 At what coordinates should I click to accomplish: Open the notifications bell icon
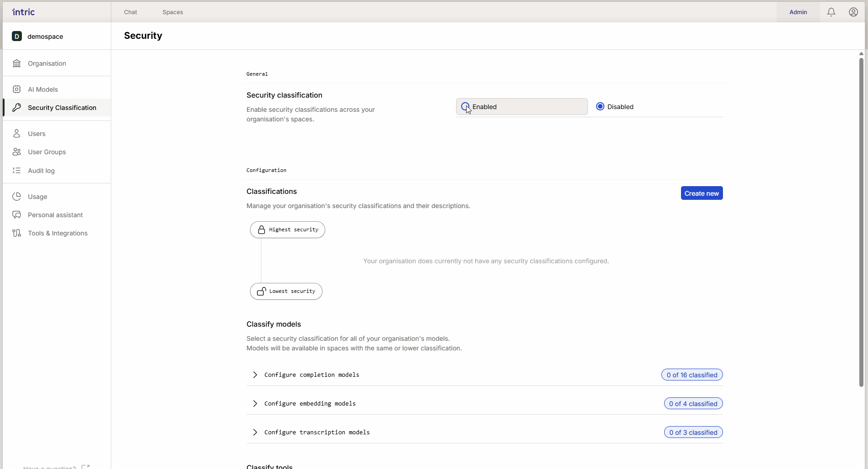[831, 12]
